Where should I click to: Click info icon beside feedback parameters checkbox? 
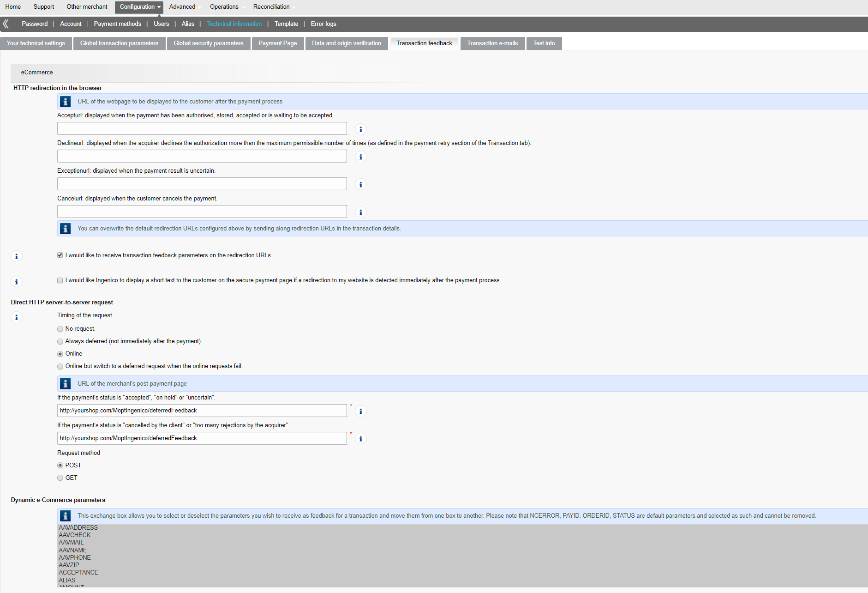tap(17, 256)
